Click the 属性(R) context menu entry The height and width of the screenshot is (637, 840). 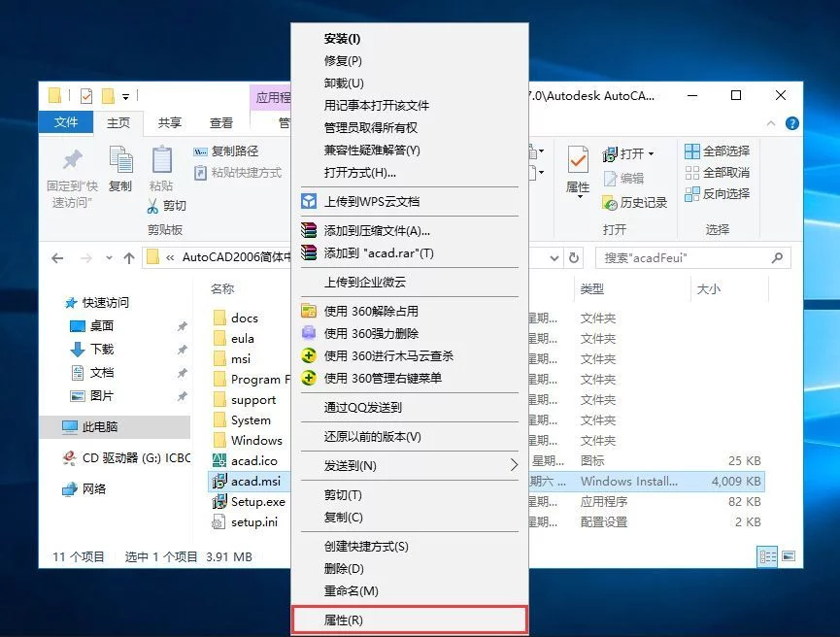coord(410,620)
